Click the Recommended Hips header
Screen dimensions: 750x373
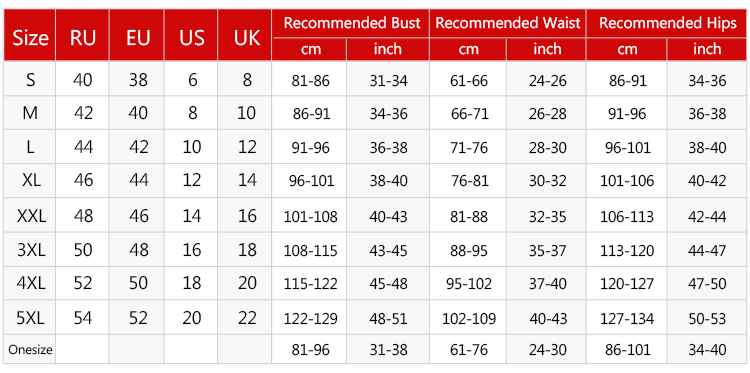[668, 23]
